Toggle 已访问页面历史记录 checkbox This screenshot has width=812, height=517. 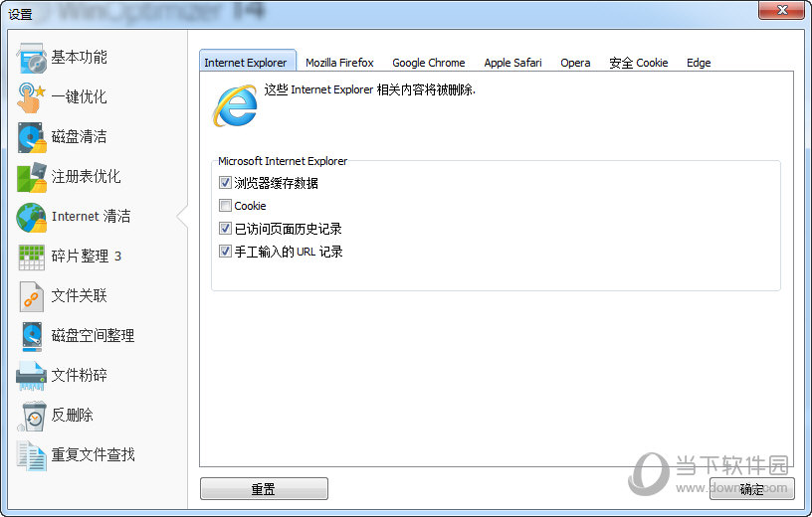coord(225,229)
